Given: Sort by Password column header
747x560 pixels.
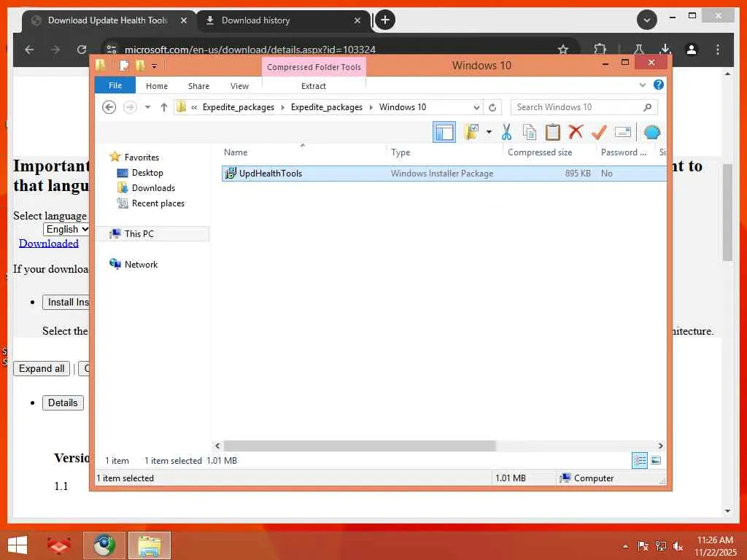Looking at the screenshot, I should [x=625, y=152].
